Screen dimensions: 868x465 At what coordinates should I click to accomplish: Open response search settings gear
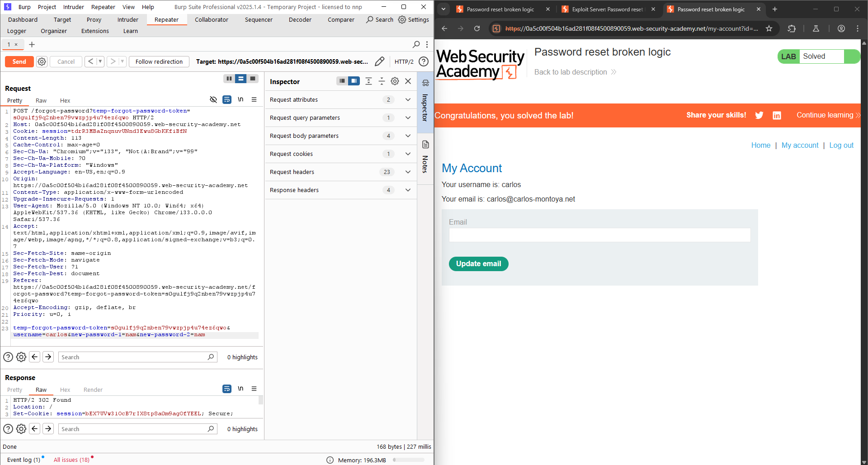pos(21,429)
